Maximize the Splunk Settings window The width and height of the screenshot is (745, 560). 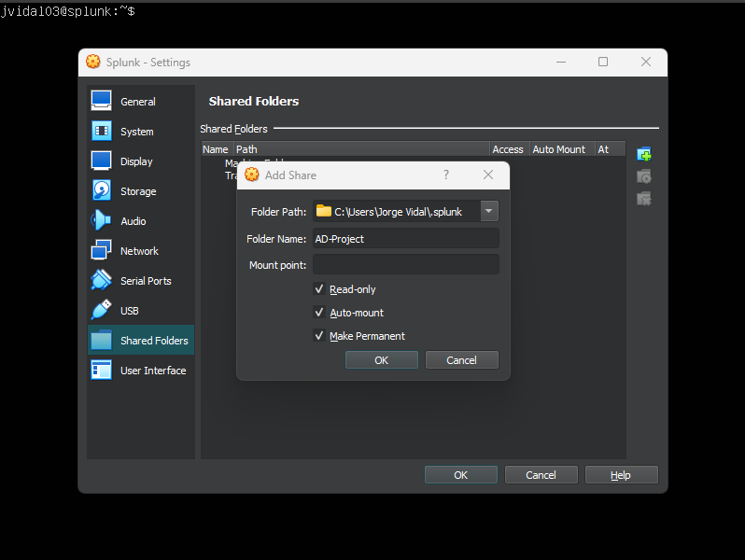click(x=603, y=62)
